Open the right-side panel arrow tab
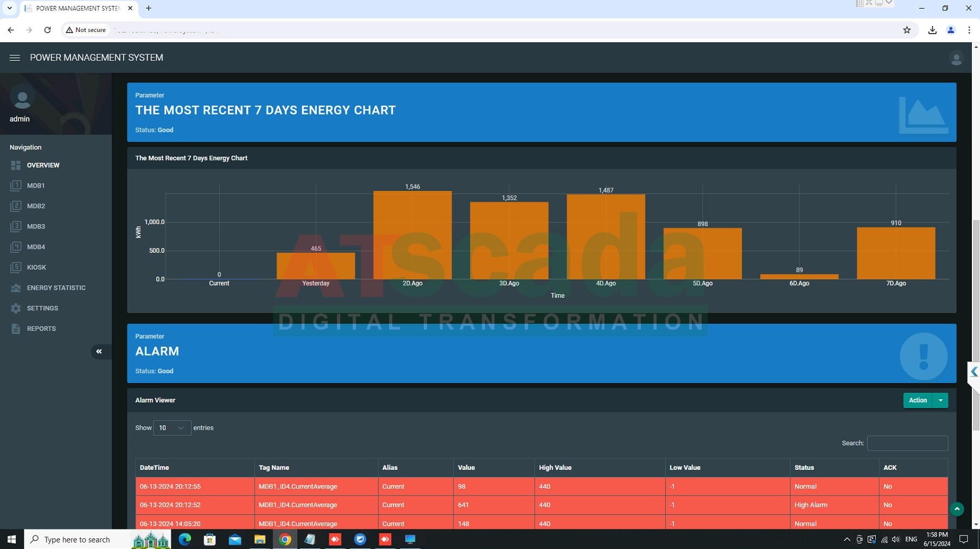This screenshot has width=980, height=549. click(x=973, y=372)
